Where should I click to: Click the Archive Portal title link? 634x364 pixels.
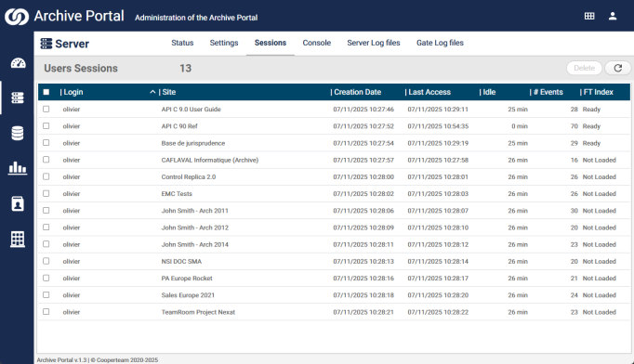79,16
